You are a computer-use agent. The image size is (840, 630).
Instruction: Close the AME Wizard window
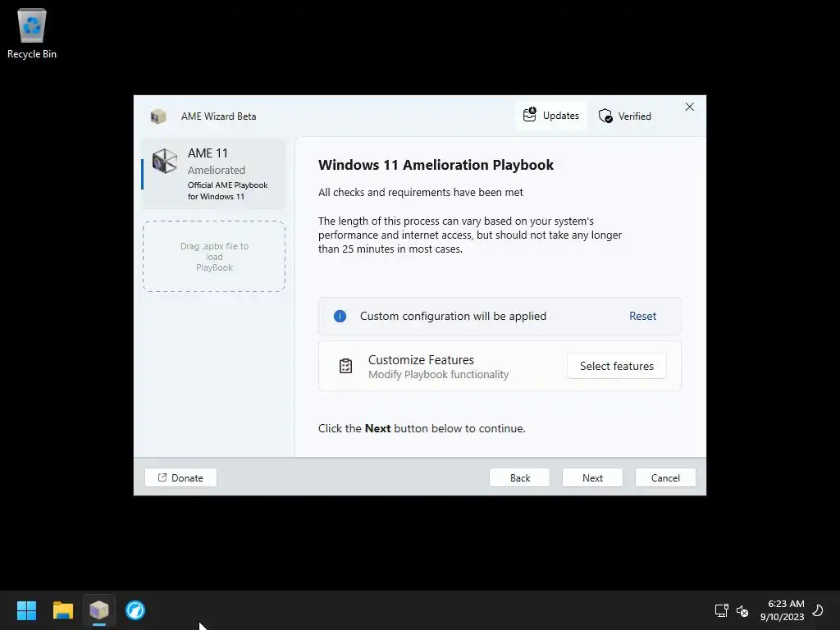point(689,107)
